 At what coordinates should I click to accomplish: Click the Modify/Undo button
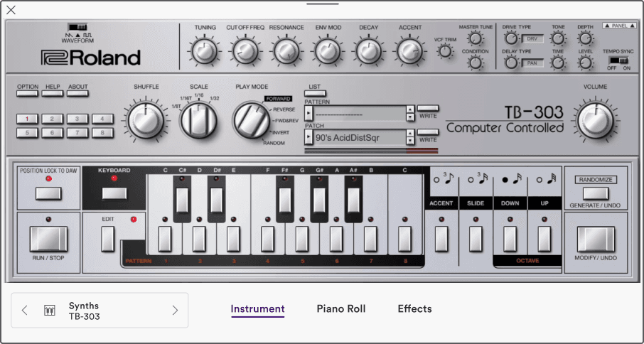click(596, 239)
